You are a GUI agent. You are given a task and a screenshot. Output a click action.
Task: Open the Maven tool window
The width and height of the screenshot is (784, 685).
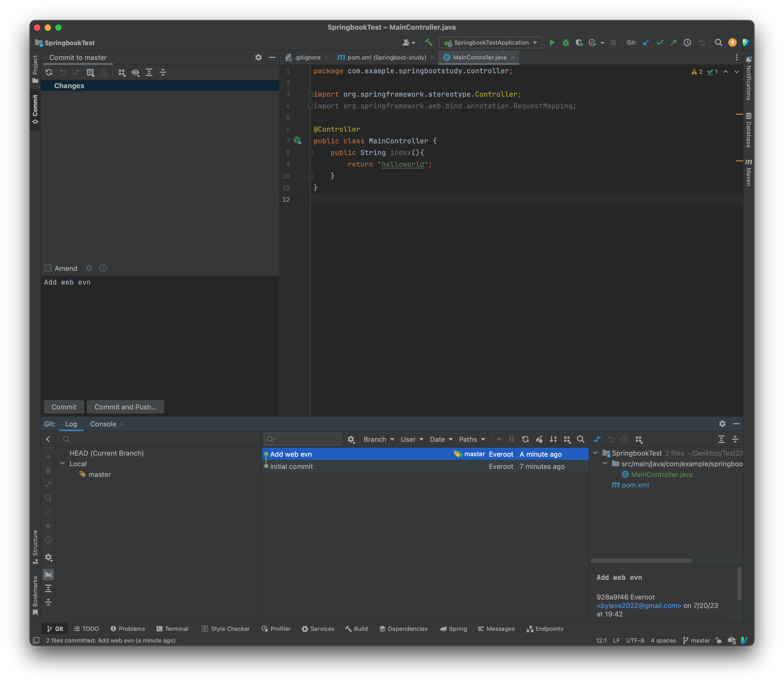748,172
